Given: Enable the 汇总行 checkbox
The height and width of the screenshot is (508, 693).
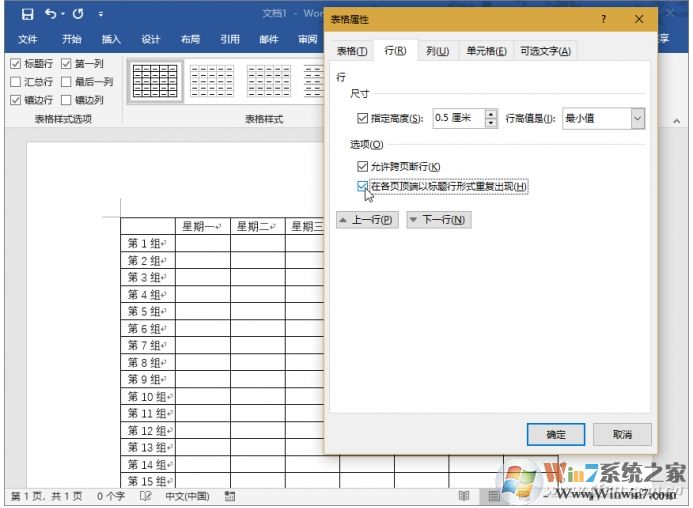Looking at the screenshot, I should [x=15, y=82].
